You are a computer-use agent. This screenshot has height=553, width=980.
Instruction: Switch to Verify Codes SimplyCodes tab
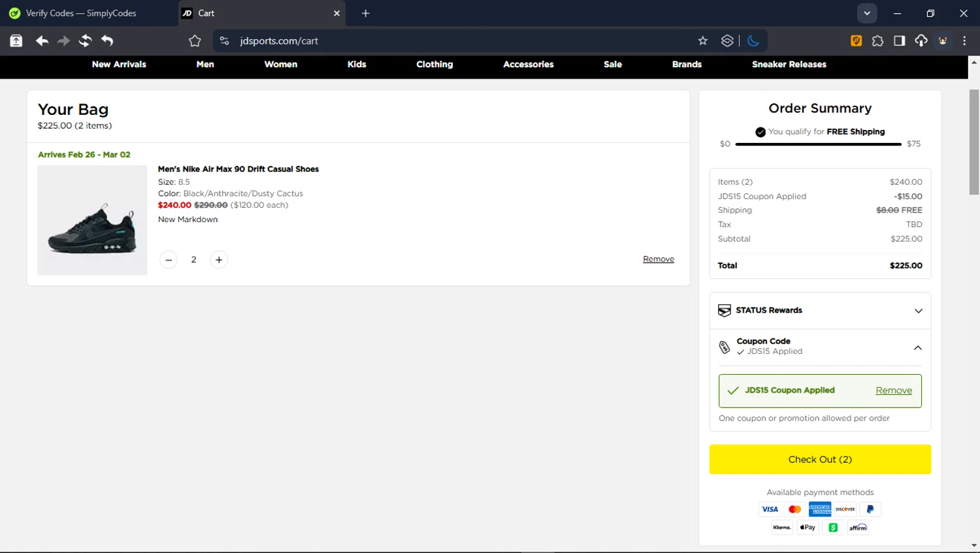tap(88, 13)
